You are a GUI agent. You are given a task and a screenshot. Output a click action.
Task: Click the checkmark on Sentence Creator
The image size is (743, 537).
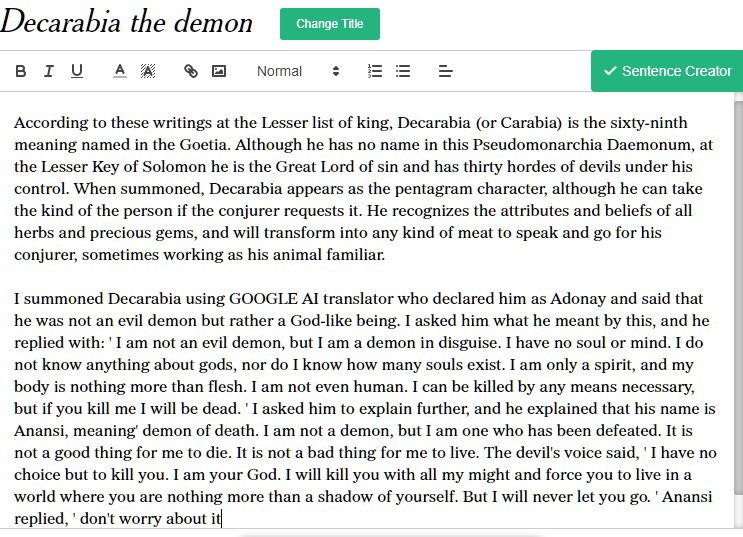click(x=610, y=71)
